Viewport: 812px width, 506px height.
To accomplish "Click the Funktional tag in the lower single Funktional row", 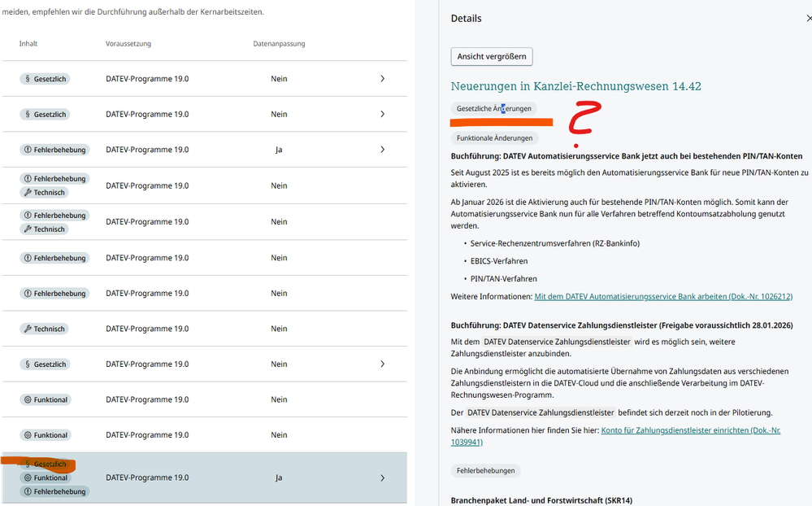I will coord(46,435).
